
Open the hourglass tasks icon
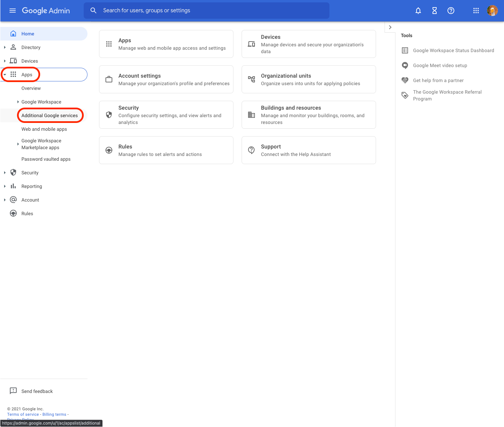(435, 11)
